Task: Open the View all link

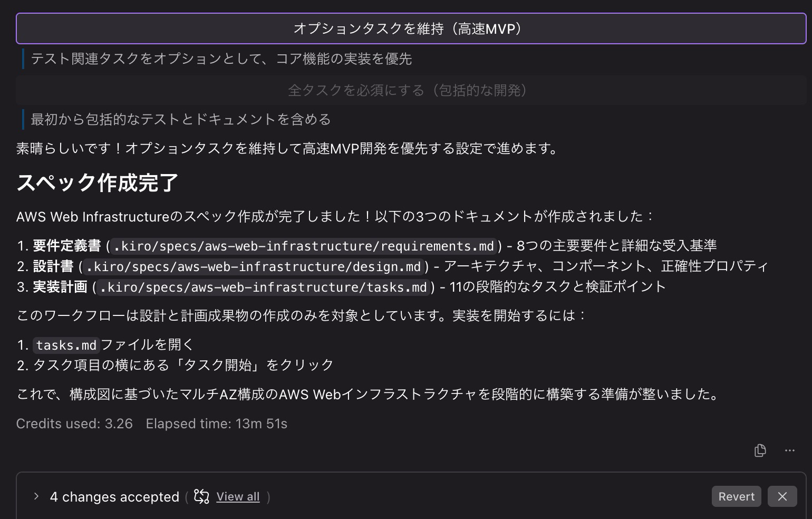Action: pyautogui.click(x=238, y=496)
